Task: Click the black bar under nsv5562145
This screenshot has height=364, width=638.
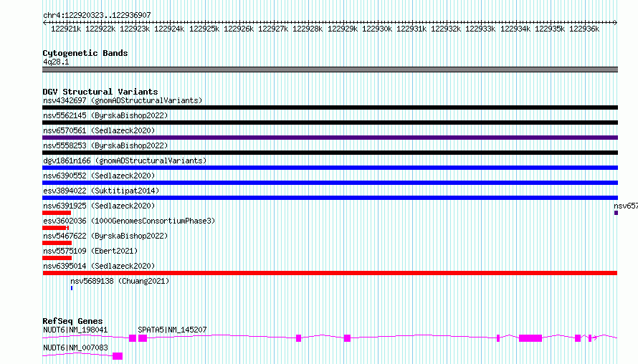Action: point(330,123)
